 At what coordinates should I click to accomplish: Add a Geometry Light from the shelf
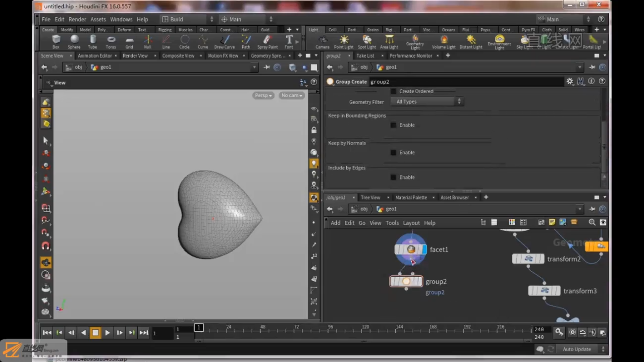point(415,42)
